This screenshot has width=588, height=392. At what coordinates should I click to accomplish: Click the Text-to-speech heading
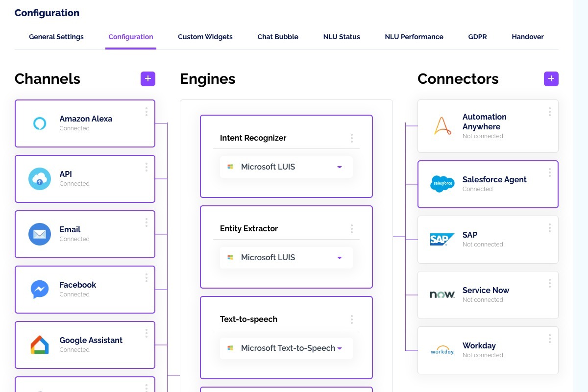(x=248, y=319)
